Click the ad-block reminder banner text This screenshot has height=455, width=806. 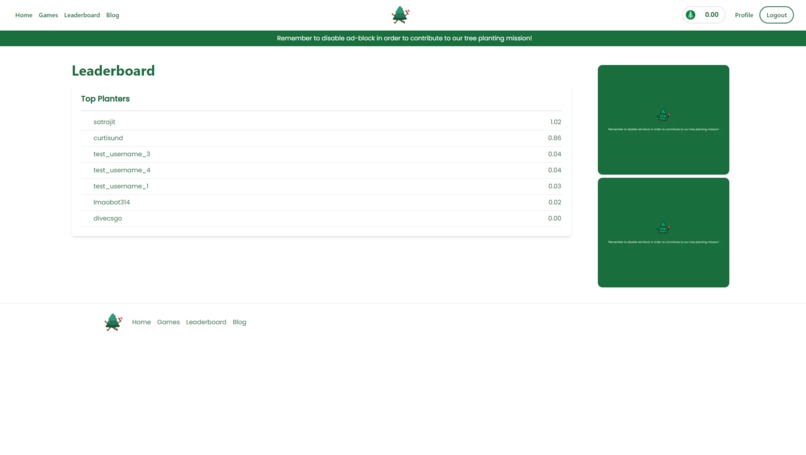404,38
